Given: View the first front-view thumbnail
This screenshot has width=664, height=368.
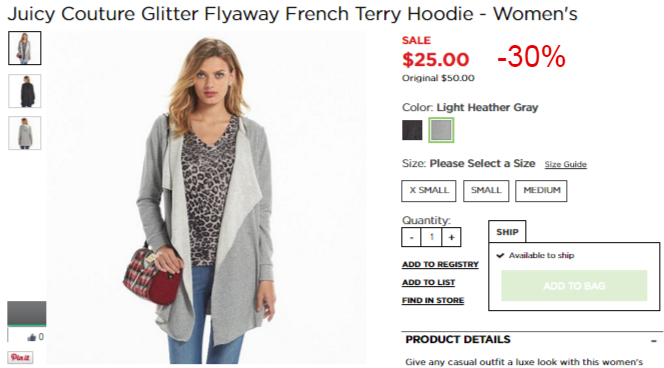Looking at the screenshot, I should coord(25,48).
